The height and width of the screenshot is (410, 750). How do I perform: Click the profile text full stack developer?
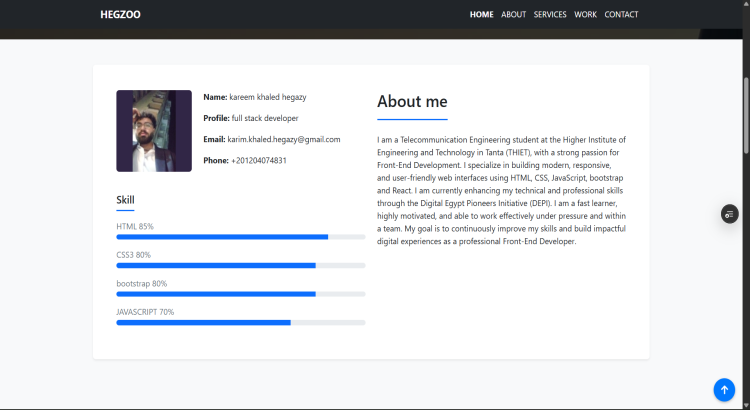(x=265, y=118)
